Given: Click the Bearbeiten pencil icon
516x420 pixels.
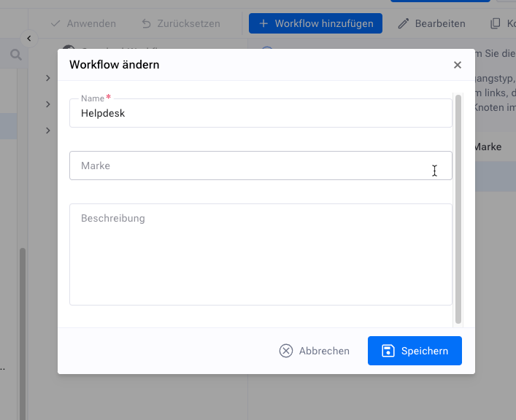Looking at the screenshot, I should point(404,23).
